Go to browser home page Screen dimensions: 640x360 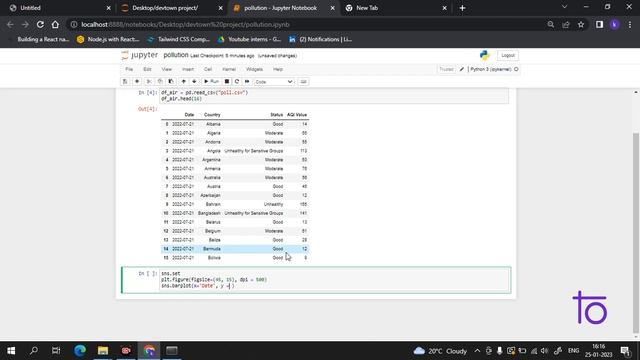click(x=55, y=24)
